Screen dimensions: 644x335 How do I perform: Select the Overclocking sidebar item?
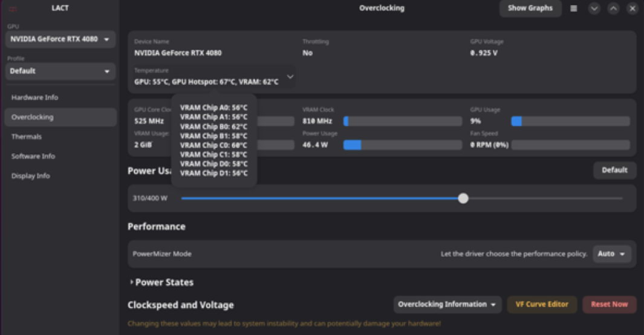click(x=60, y=117)
